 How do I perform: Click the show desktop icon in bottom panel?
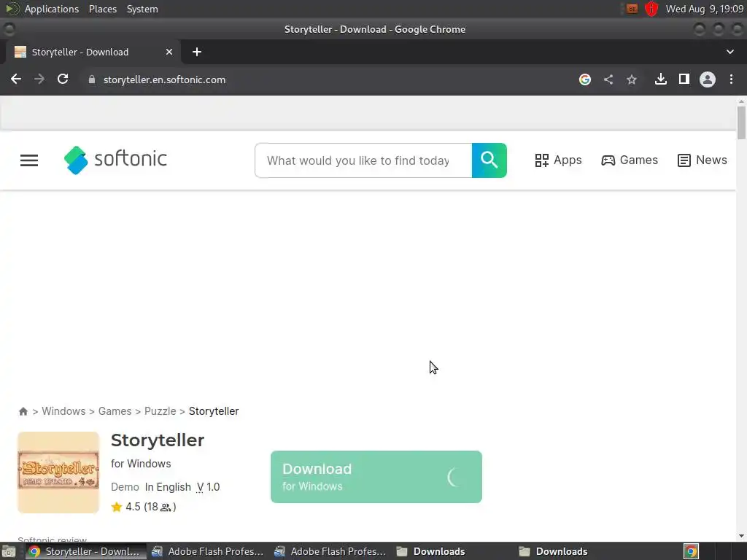point(9,551)
